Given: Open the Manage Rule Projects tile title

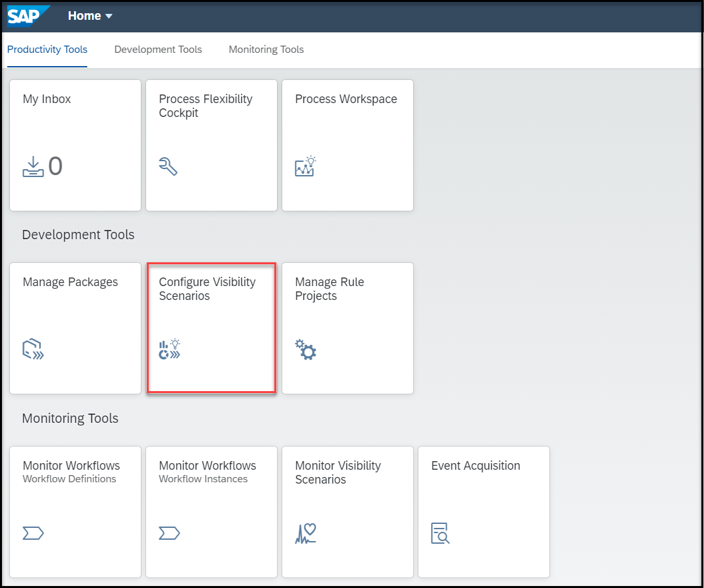Looking at the screenshot, I should pos(330,289).
